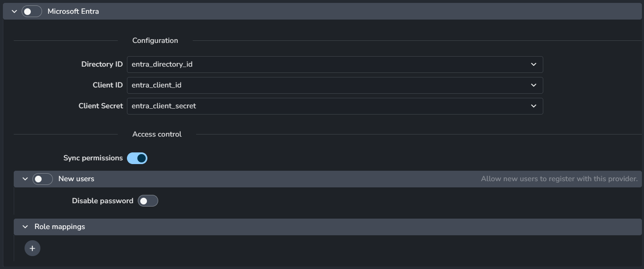The image size is (644, 269).
Task: Open Directory ID dropdown arrow
Action: point(534,65)
